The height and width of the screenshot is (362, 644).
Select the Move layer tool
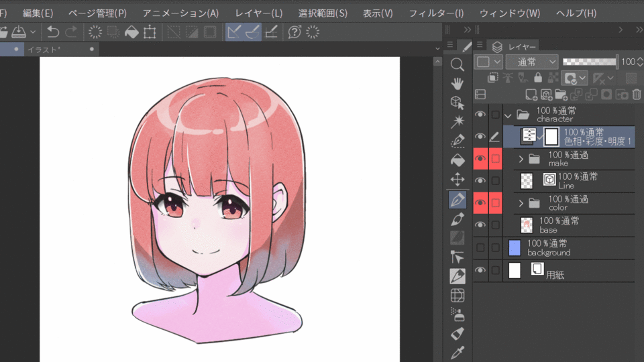pos(457,180)
